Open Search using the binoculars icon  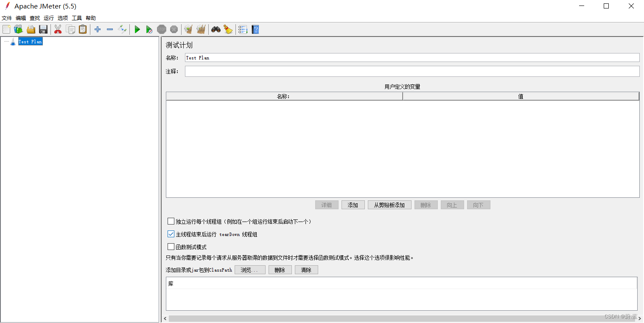click(x=216, y=29)
